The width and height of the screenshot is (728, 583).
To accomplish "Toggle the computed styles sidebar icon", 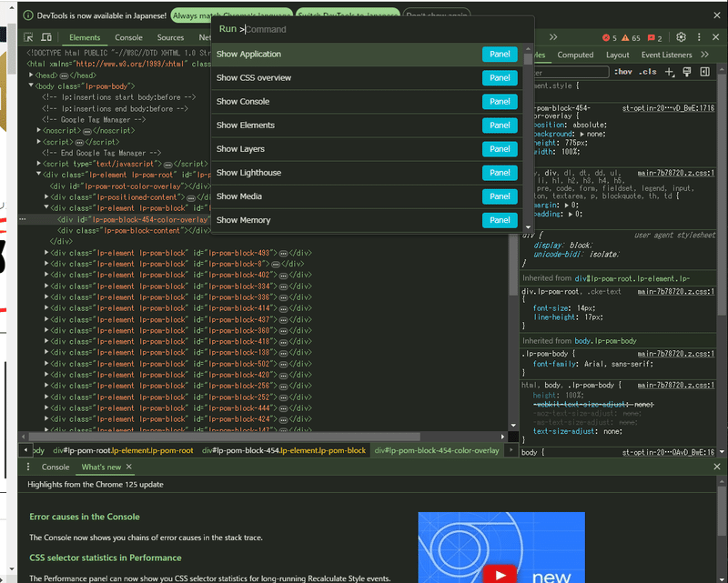I will 704,72.
